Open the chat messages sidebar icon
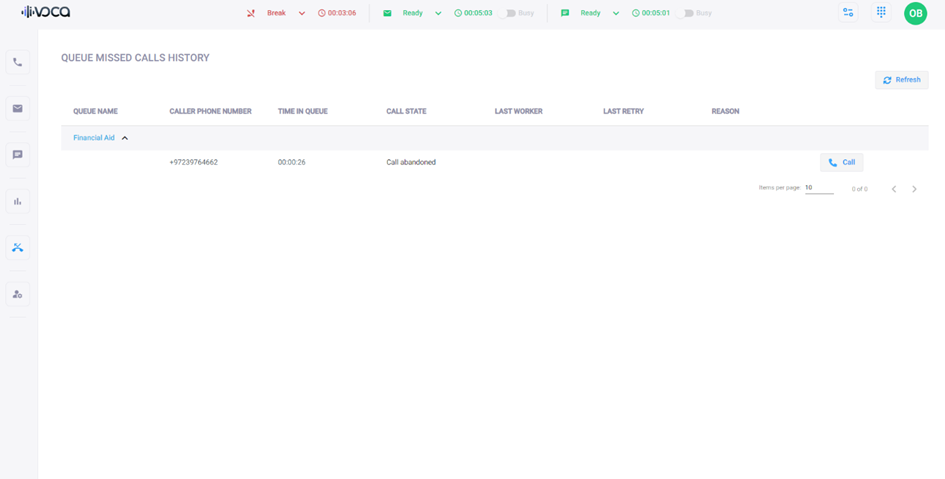Image resolution: width=945 pixels, height=479 pixels. [x=17, y=155]
